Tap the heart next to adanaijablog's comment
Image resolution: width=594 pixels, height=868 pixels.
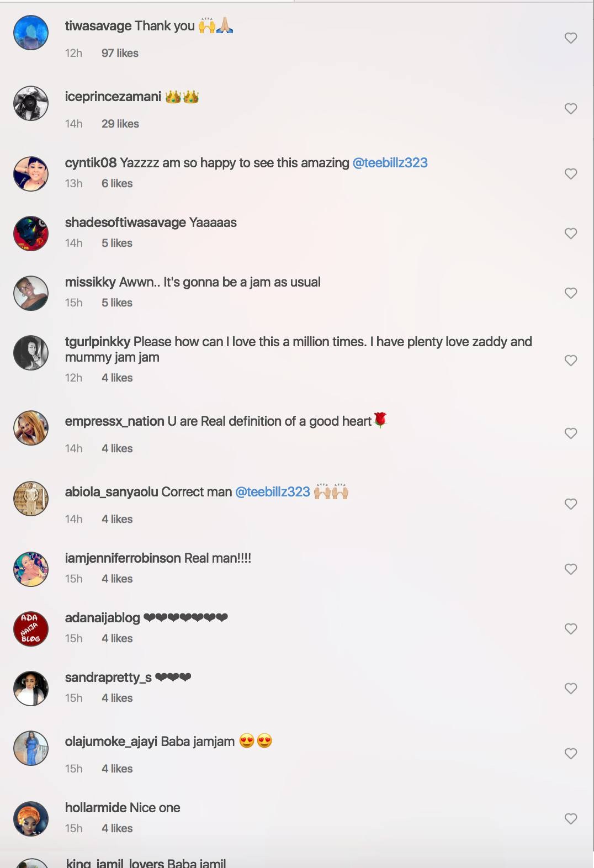pyautogui.click(x=571, y=628)
